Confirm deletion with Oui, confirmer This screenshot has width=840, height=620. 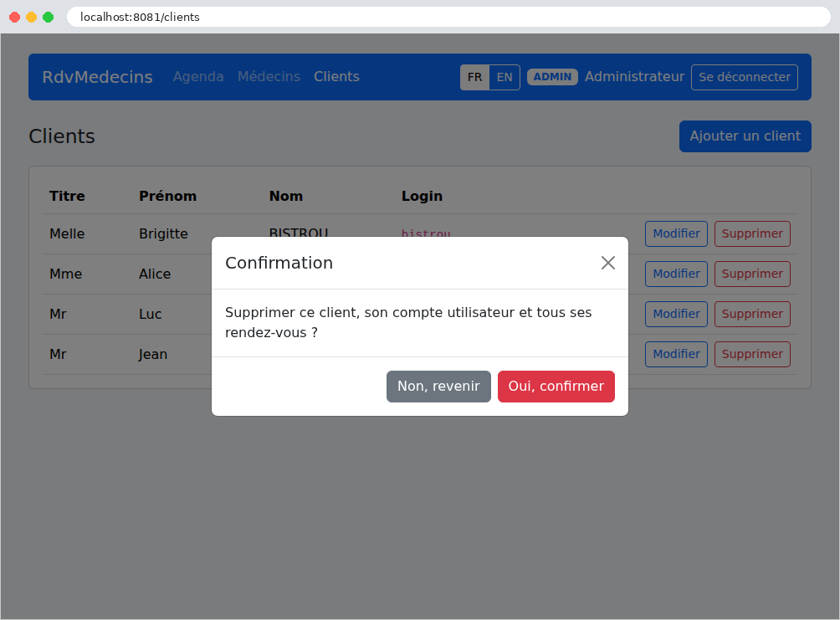click(556, 387)
